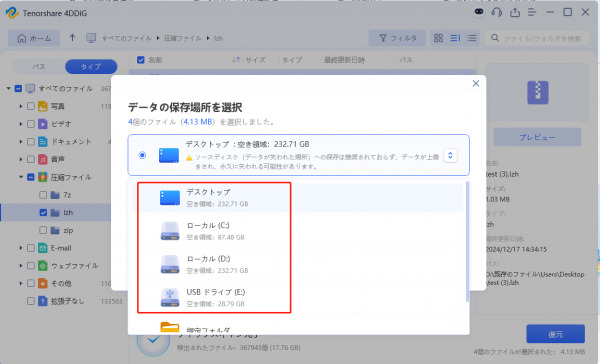Choose the USB ドライブ (E:) drive icon

(170, 297)
